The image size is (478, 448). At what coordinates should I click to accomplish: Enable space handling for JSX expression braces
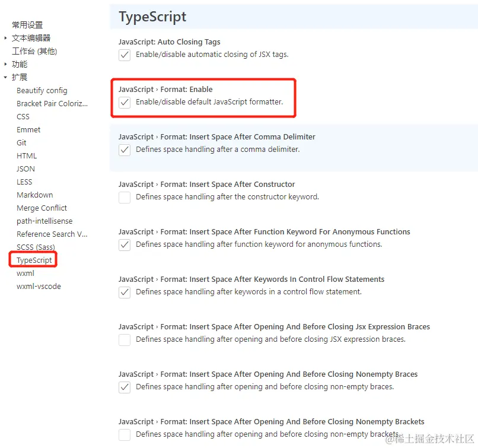125,340
